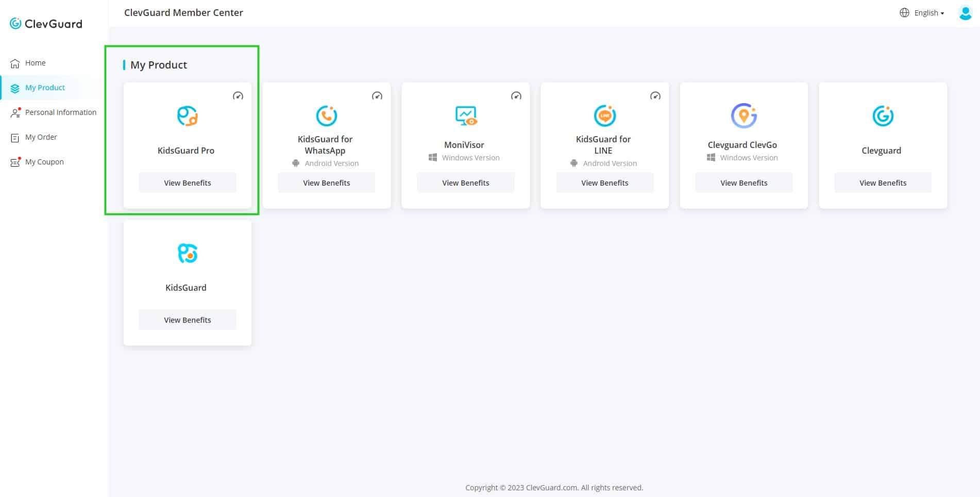
Task: Click the MoniVisor monitor icon
Action: click(466, 116)
